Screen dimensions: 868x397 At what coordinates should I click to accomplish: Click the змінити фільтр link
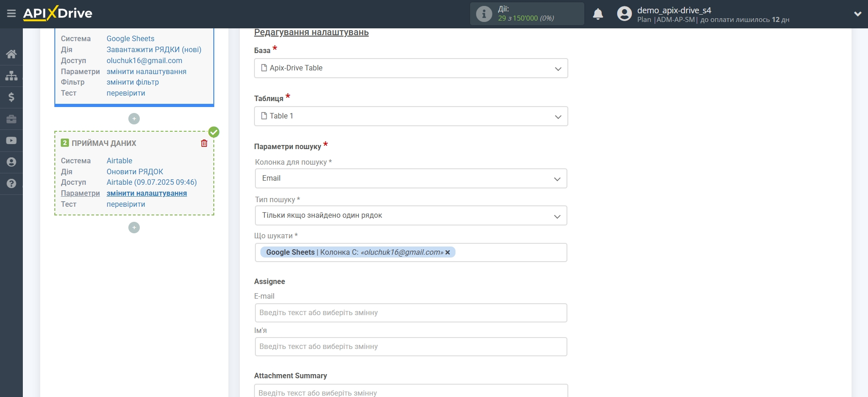[x=133, y=82]
